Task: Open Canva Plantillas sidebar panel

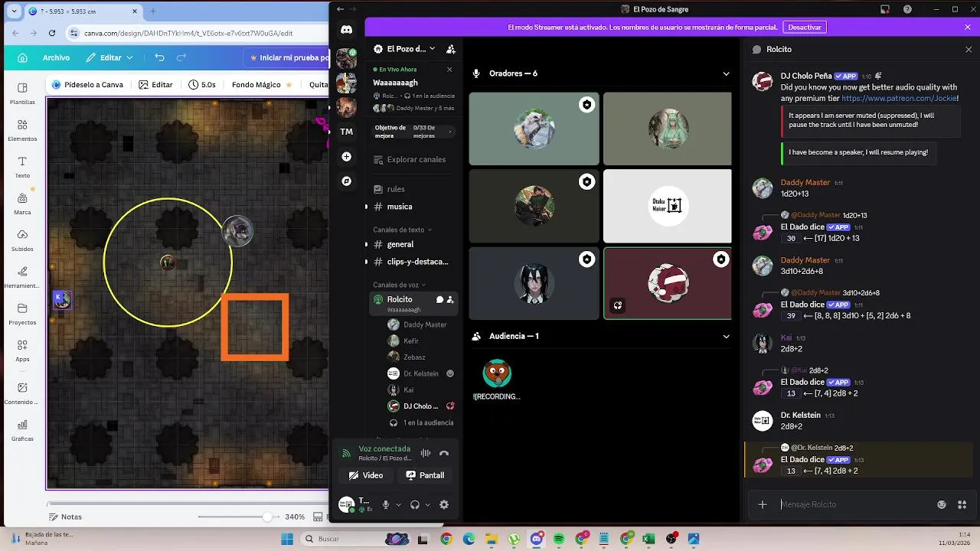Action: click(22, 93)
